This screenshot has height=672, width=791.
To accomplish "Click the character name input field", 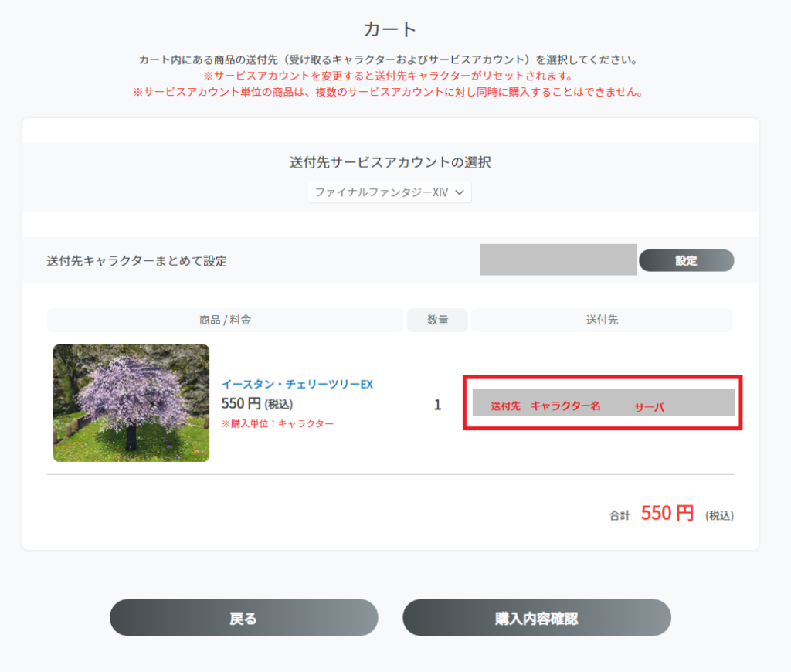I will tap(558, 260).
